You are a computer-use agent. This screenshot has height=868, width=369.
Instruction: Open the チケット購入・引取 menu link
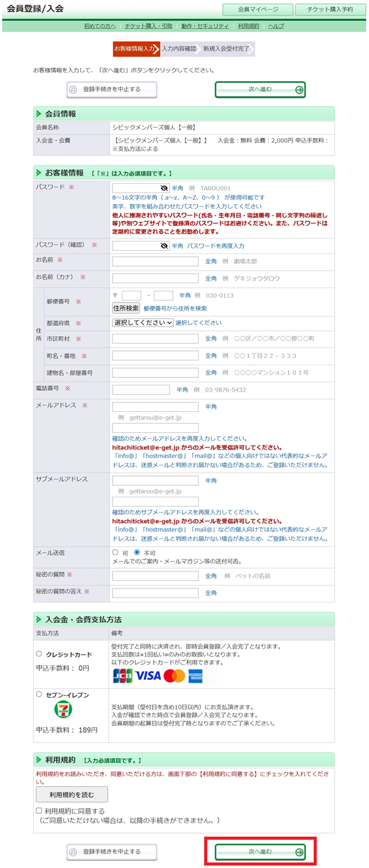point(148,26)
